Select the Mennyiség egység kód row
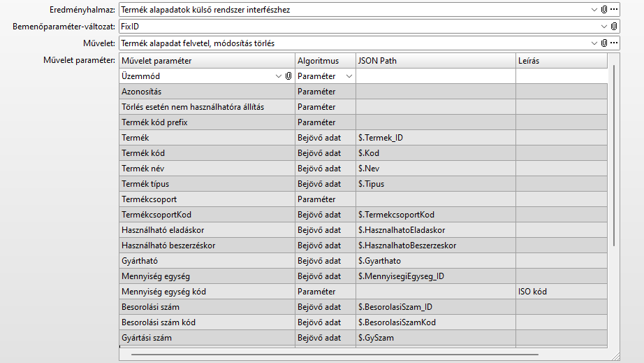 [x=207, y=292]
